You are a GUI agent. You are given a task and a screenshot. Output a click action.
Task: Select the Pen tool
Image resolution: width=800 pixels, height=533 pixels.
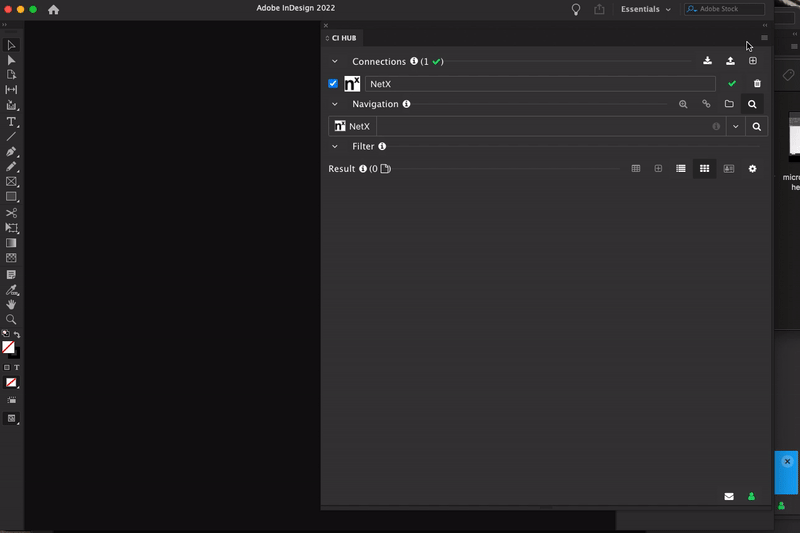coord(11,152)
